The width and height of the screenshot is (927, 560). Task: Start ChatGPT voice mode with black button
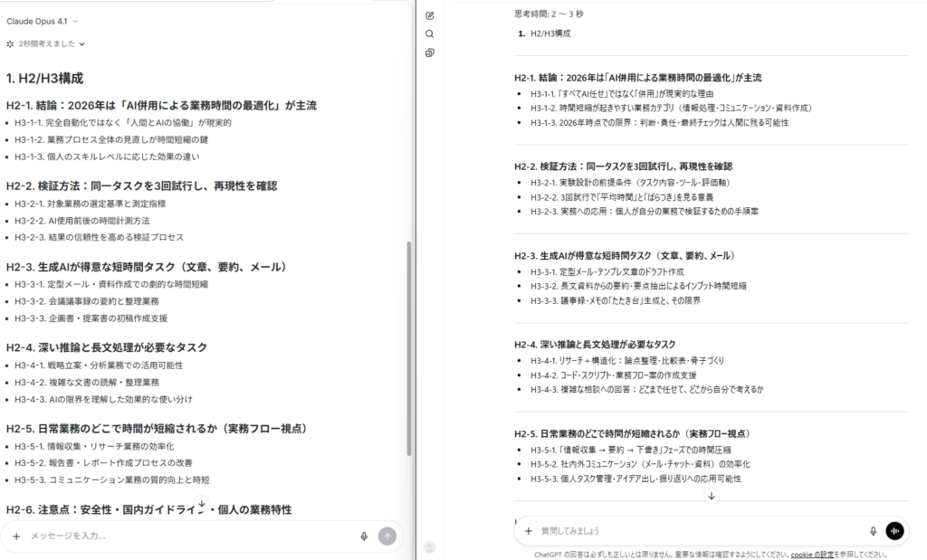coord(894,531)
